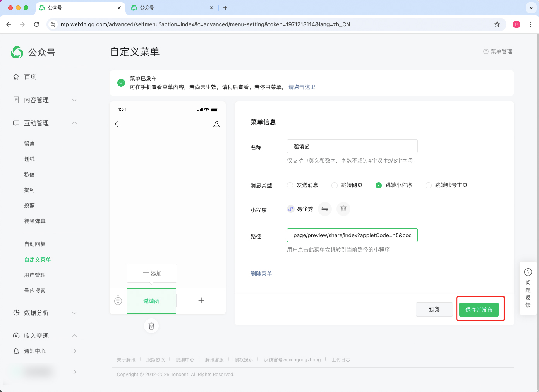The width and height of the screenshot is (539, 392).
Task: Click the 保存并发布 button
Action: coord(479,310)
